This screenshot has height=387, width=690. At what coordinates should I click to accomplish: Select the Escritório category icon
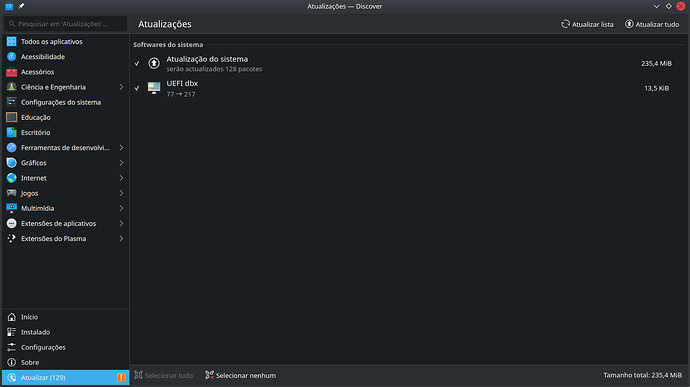click(11, 133)
